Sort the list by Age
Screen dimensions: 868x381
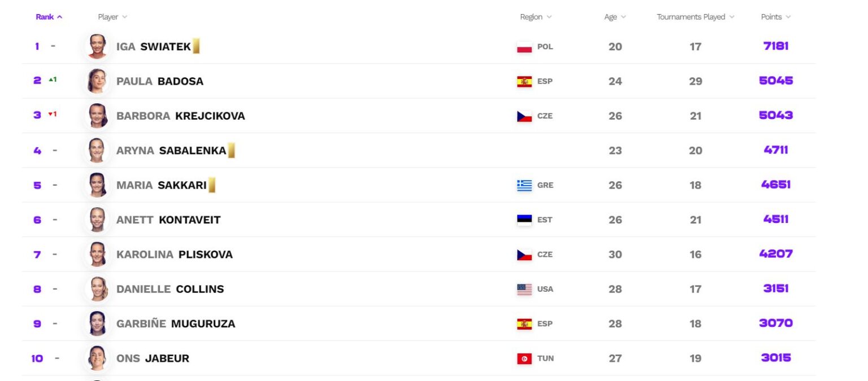click(x=615, y=17)
